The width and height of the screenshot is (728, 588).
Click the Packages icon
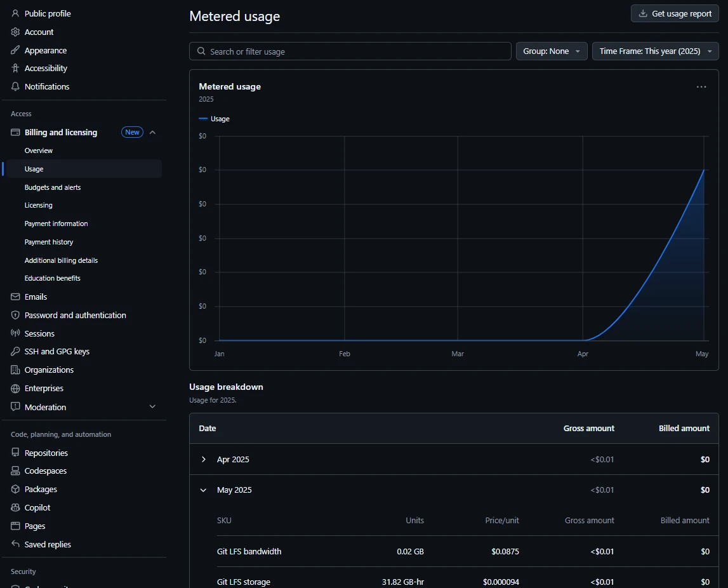tap(14, 489)
